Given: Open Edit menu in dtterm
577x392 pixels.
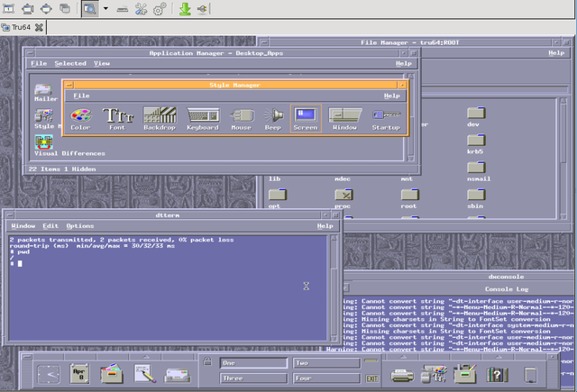Looking at the screenshot, I should pyautogui.click(x=50, y=226).
